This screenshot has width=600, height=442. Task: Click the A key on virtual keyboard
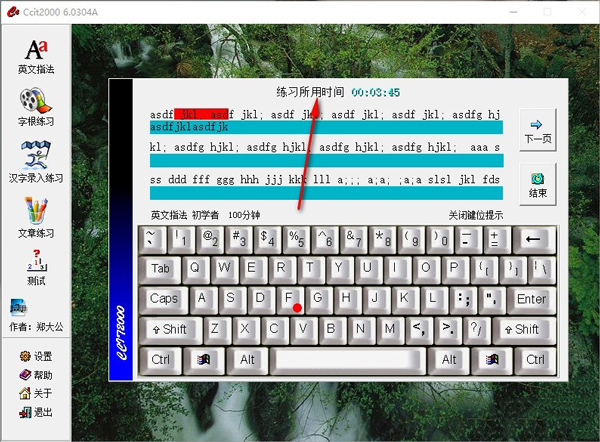click(204, 300)
